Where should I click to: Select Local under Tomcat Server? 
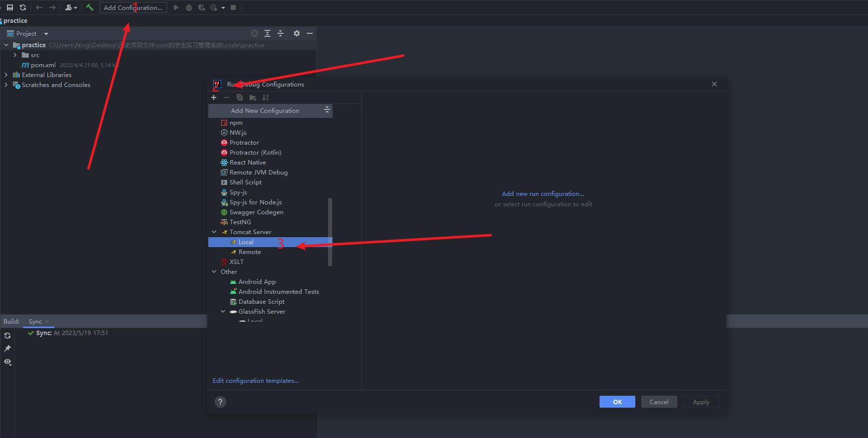[x=246, y=242]
